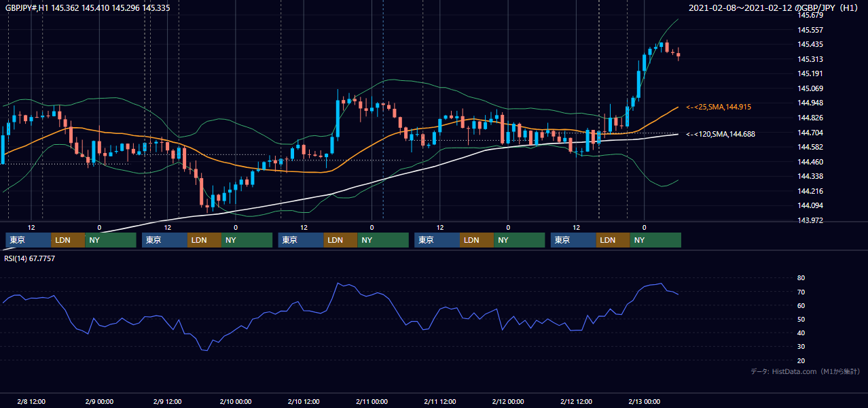Click price axis value 145.435
Image resolution: width=868 pixels, height=408 pixels.
[810, 44]
